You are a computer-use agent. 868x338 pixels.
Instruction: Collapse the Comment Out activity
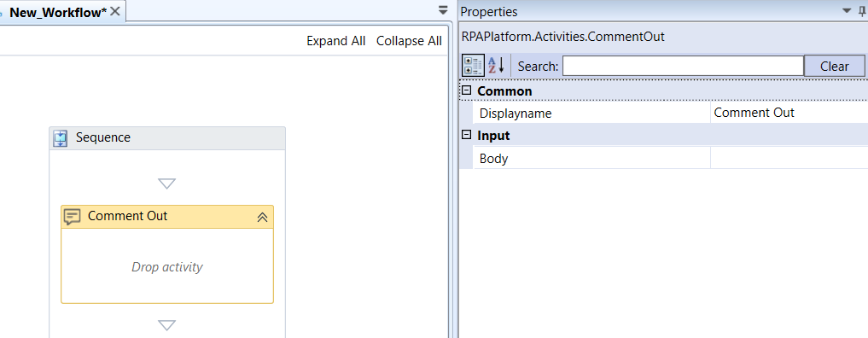(262, 218)
